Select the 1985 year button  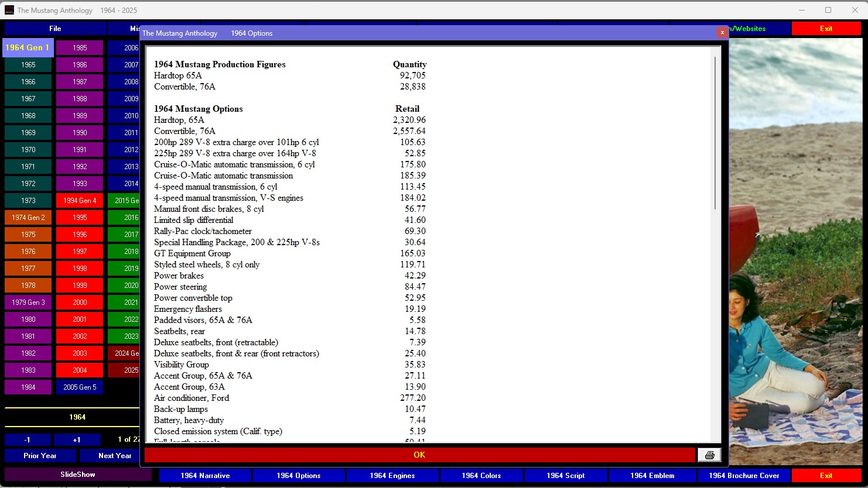80,47
